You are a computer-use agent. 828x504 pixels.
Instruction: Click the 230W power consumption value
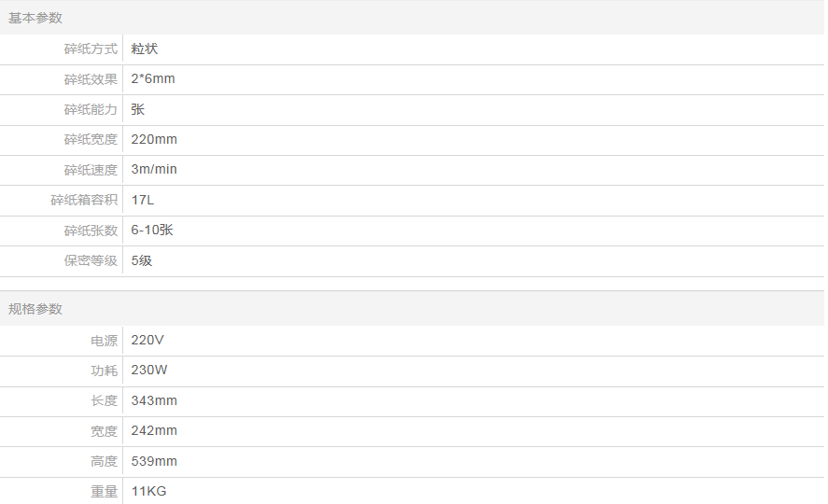tap(149, 371)
